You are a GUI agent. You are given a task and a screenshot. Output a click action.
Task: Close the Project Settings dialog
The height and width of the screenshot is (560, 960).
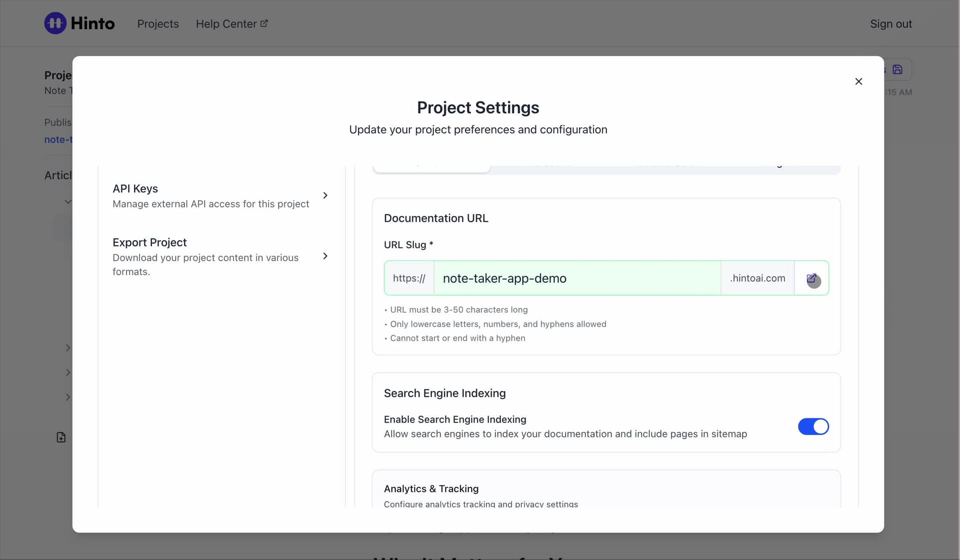point(858,81)
